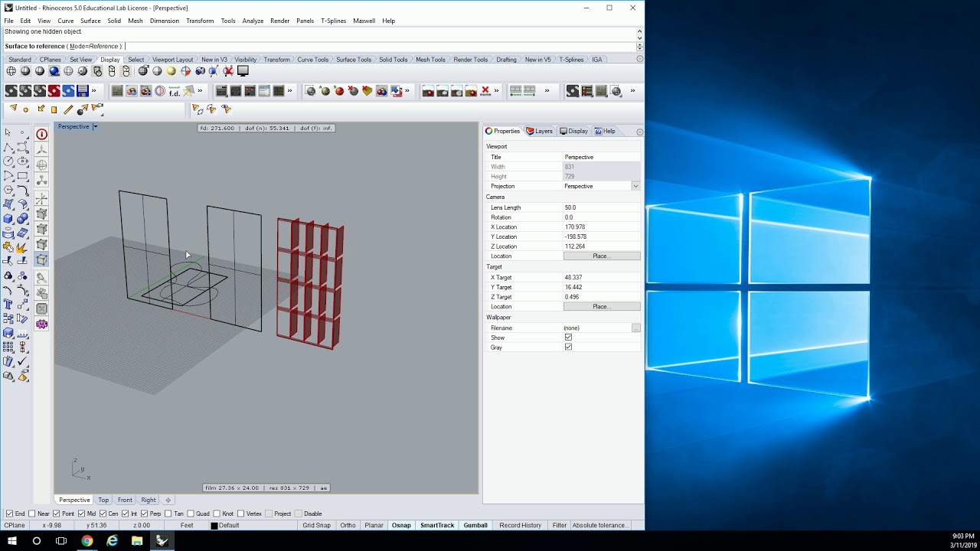Image resolution: width=980 pixels, height=551 pixels.
Task: Click the black Default layer color swatch
Action: pos(214,526)
